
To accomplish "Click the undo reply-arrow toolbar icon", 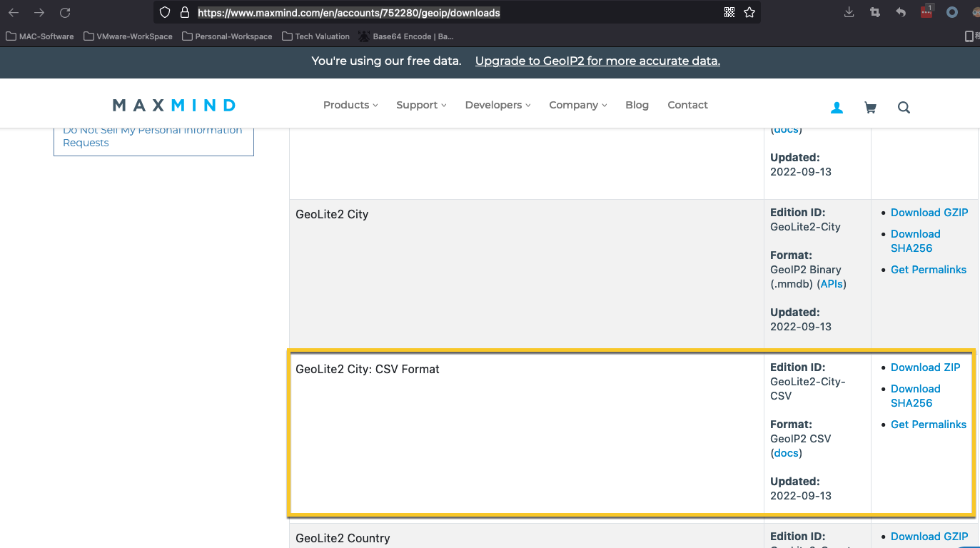I will point(901,12).
